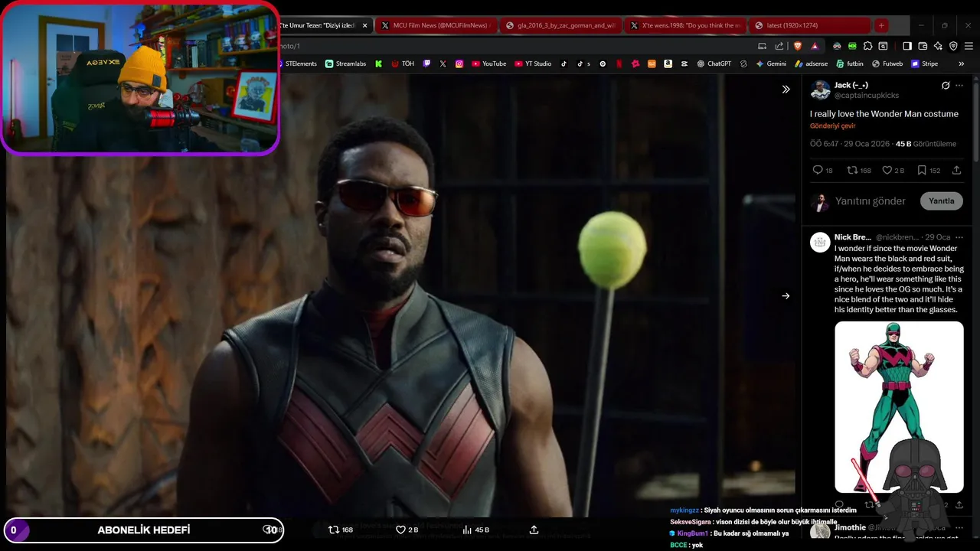Open the Instagram bookmark icon

coord(459,64)
